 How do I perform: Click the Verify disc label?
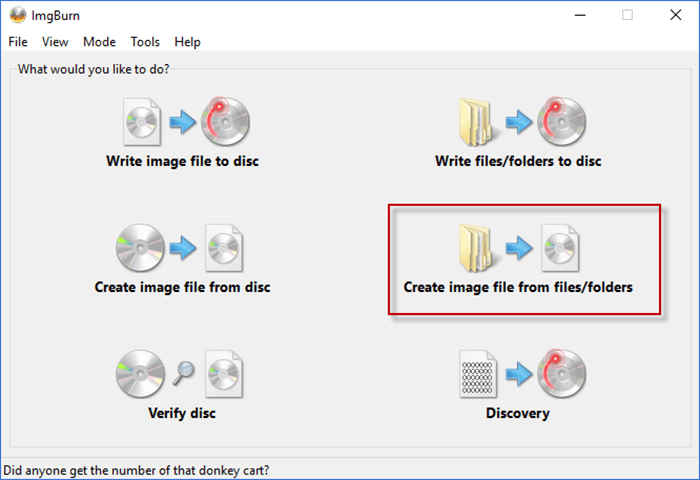(182, 413)
